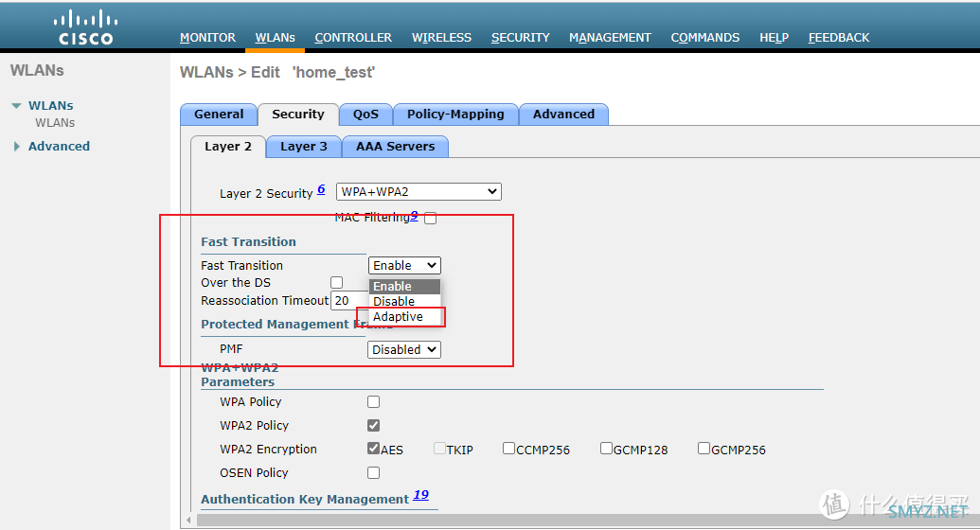
Task: Open the WIRELESS menu
Action: pyautogui.click(x=441, y=38)
